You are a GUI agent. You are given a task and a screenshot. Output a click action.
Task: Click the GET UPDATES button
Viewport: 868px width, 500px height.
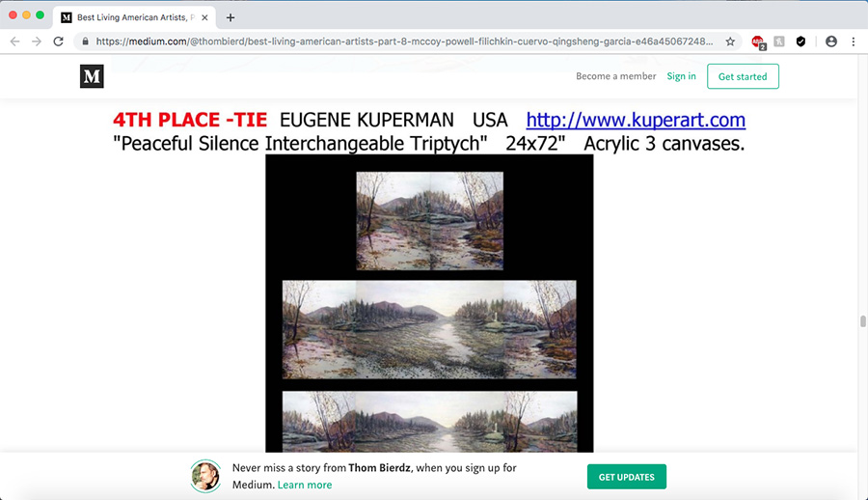pyautogui.click(x=627, y=477)
